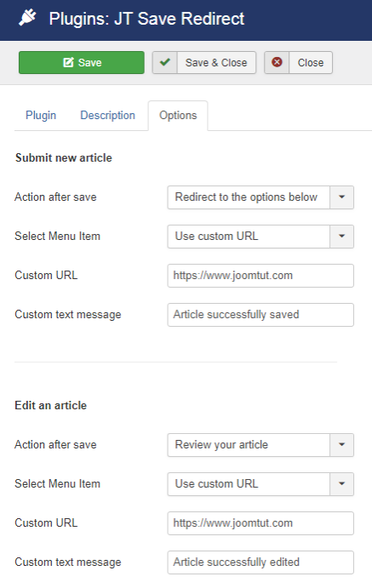This screenshot has height=588, width=372.
Task: Click the 'Edit an article' heading
Action: coord(50,405)
